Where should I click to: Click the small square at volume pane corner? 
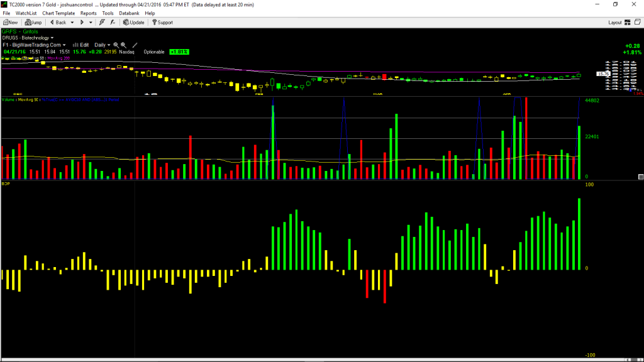point(641,177)
